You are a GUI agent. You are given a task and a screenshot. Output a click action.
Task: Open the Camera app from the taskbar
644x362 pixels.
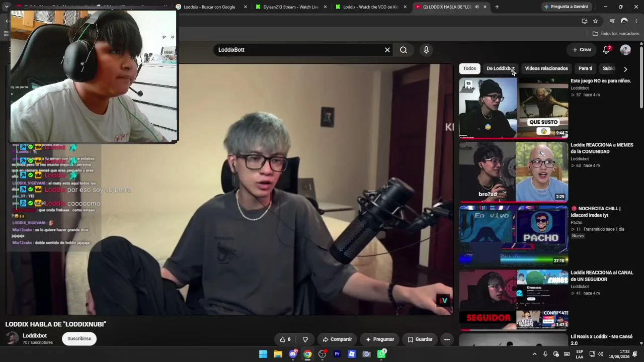click(x=367, y=354)
